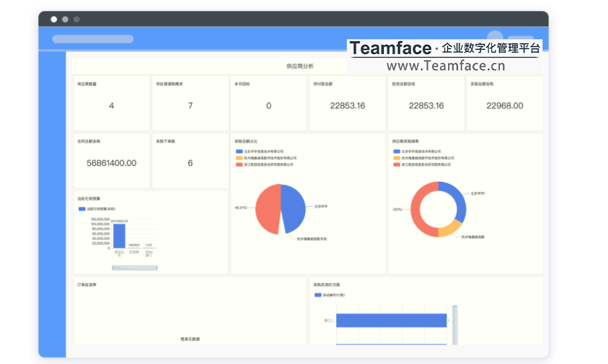Viewport: 608px width, 364px height.
Task: Click the red legend swatch in the pie chart legend
Action: click(x=240, y=164)
